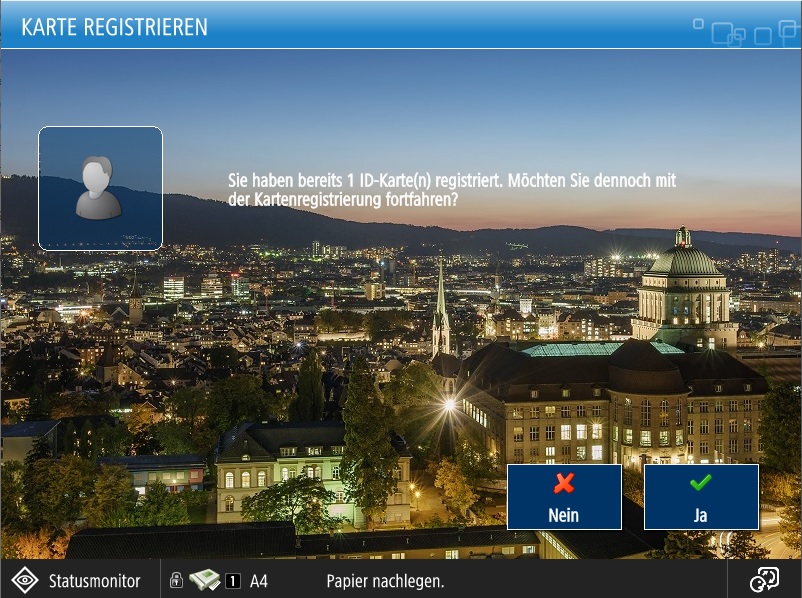Click the bottom-right corner status bar icon
The width and height of the screenshot is (802, 598).
click(764, 580)
